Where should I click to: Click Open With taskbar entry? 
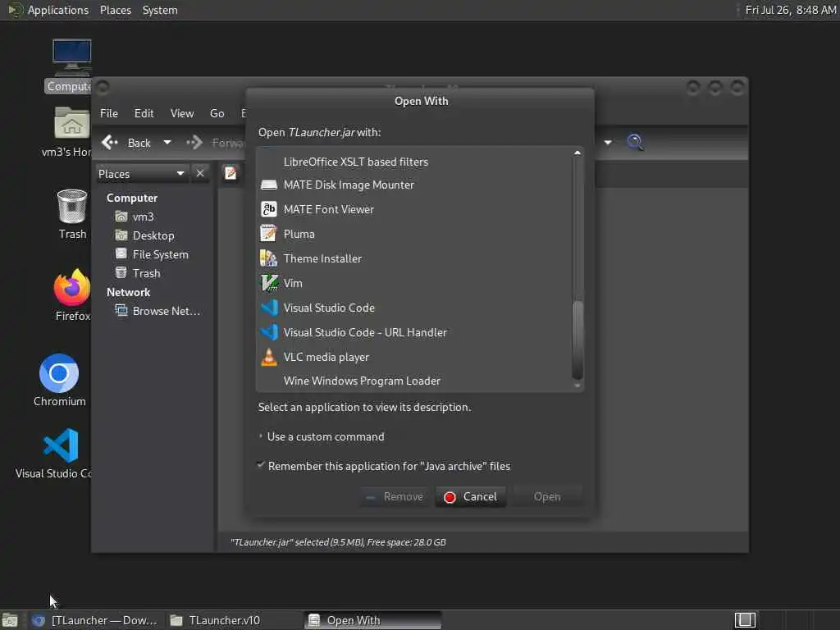tap(372, 620)
